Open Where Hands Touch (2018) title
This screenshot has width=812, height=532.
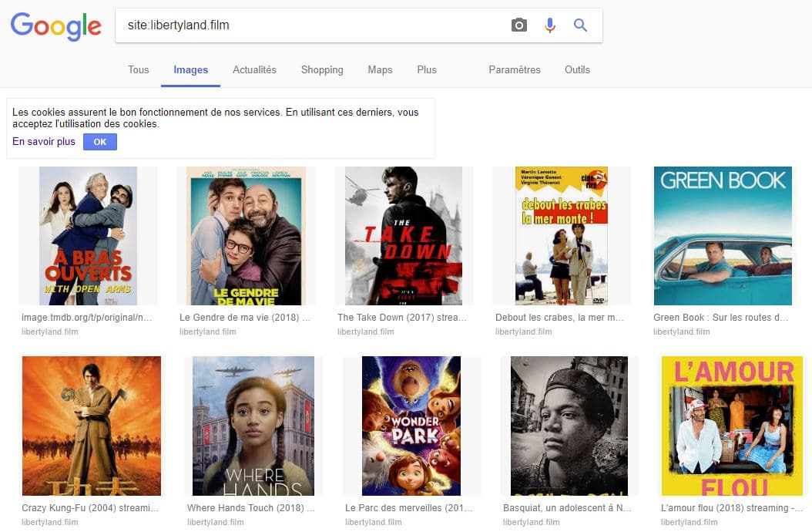[251, 507]
